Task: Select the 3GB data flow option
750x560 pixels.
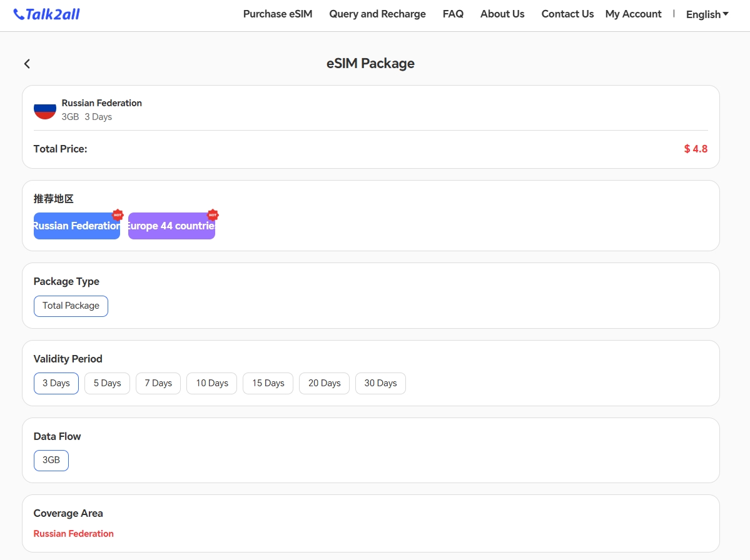Action: pyautogui.click(x=51, y=460)
